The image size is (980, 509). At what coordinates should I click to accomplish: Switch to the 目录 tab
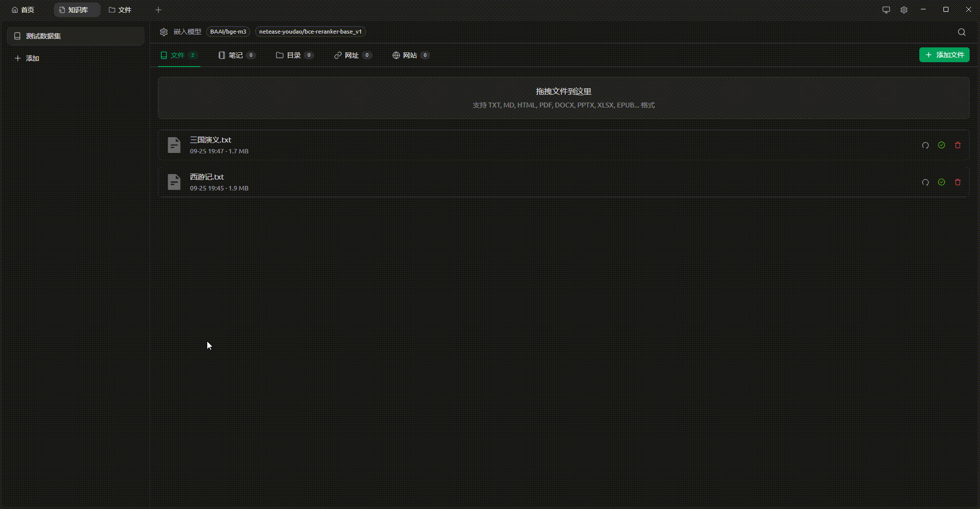click(294, 55)
